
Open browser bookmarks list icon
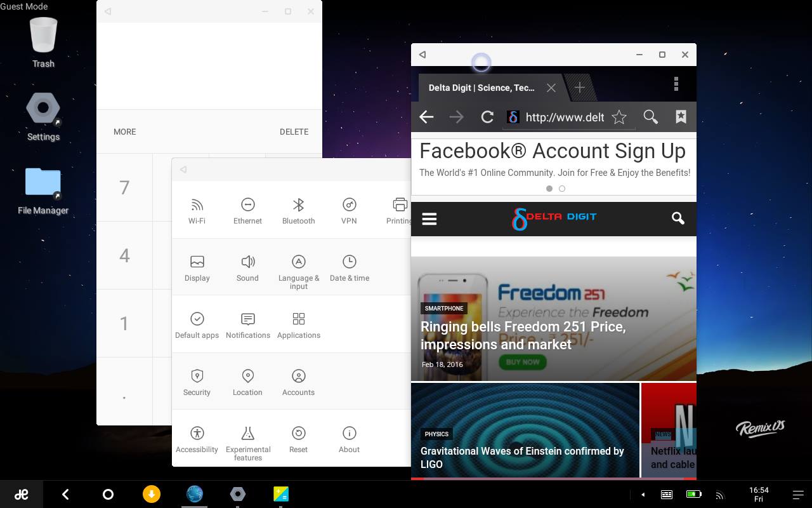(x=681, y=117)
